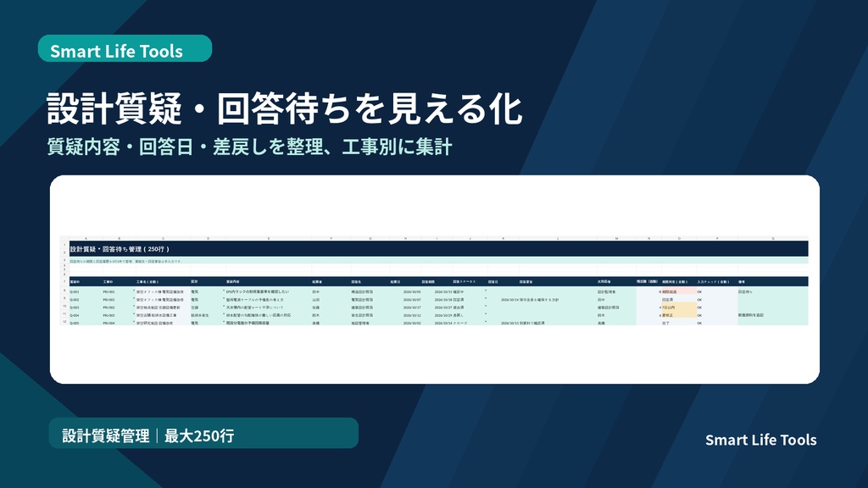
Task: Click the Q-005 ID cell
Action: (86, 323)
